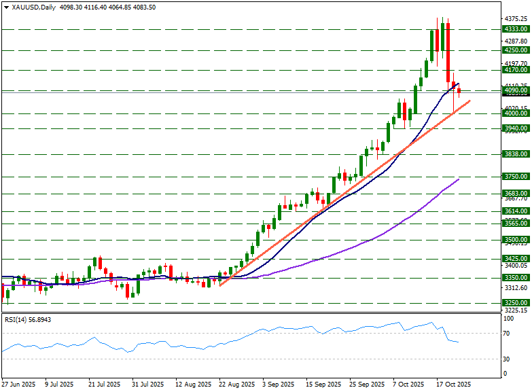Click the 27 Jun 2025 date marker
Screen dimensions: 532x392
tap(18, 385)
